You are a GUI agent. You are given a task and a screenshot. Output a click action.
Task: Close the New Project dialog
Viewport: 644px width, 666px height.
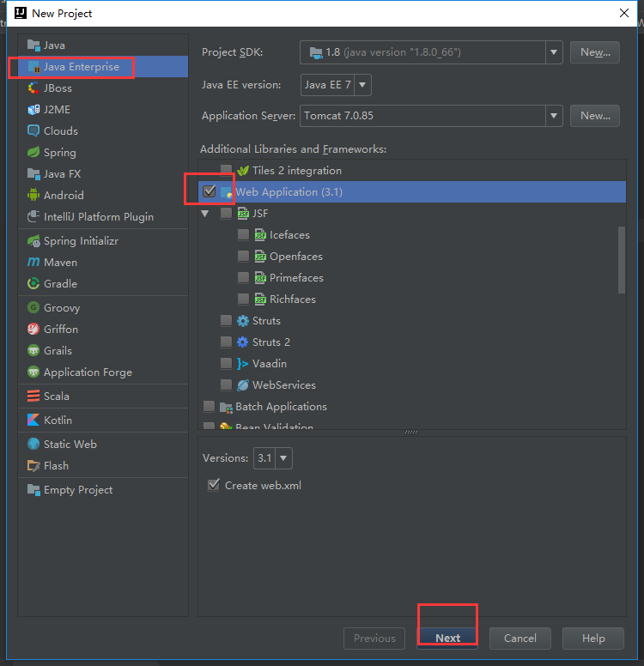(624, 13)
